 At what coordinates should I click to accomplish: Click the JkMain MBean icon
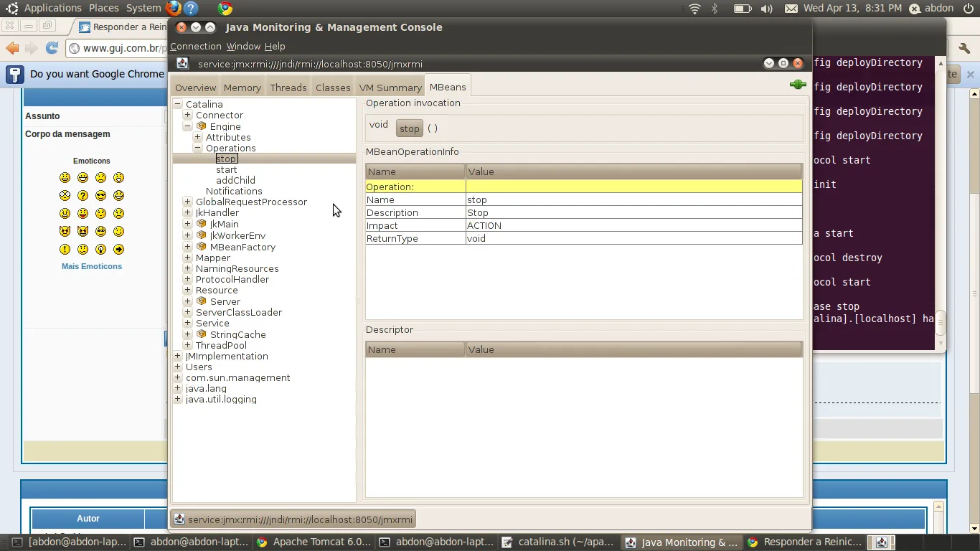coord(202,224)
